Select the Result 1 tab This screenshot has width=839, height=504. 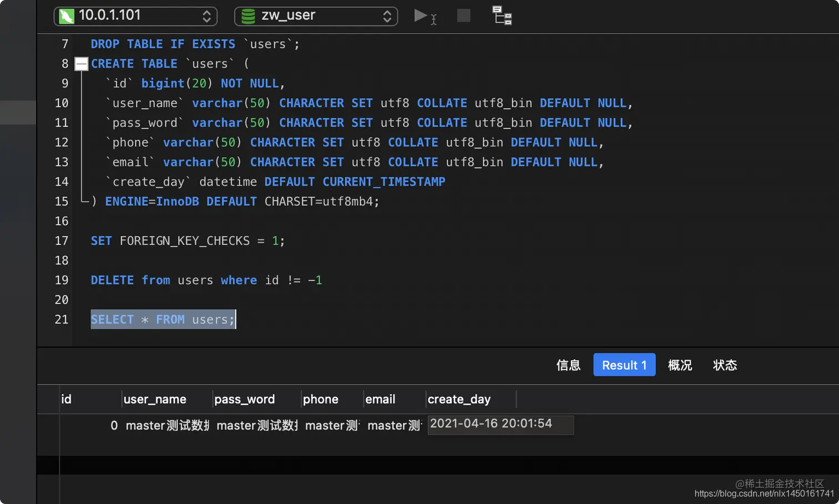624,365
